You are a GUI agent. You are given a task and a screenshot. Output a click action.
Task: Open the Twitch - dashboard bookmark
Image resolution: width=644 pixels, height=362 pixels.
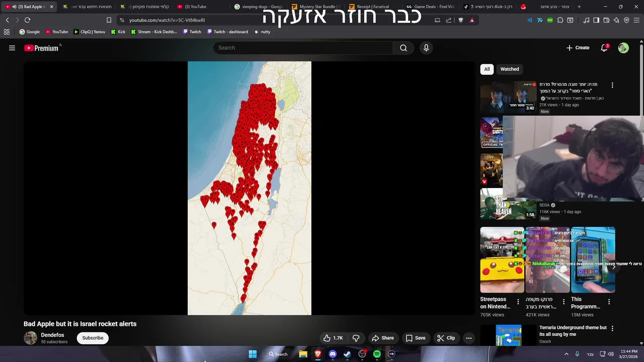[x=227, y=32]
